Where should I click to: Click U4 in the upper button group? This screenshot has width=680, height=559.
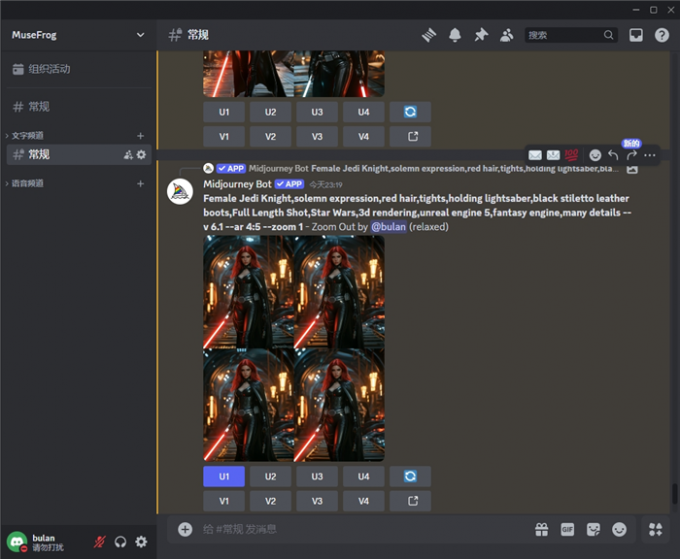[x=363, y=112]
